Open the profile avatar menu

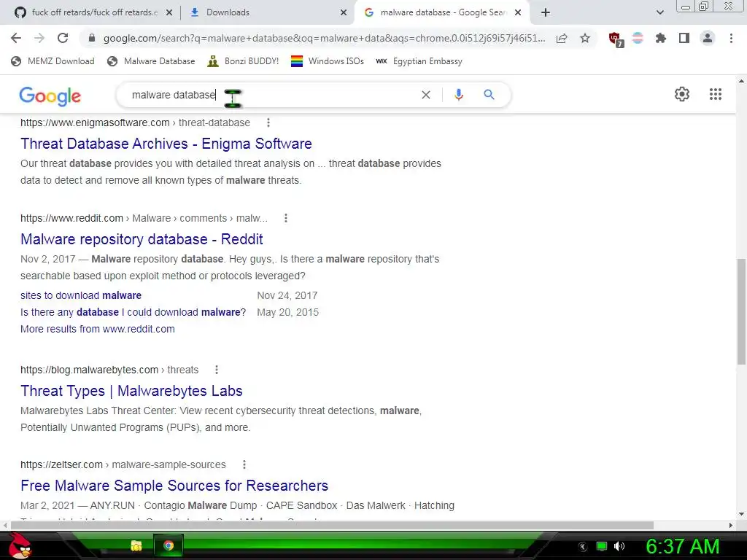point(708,38)
